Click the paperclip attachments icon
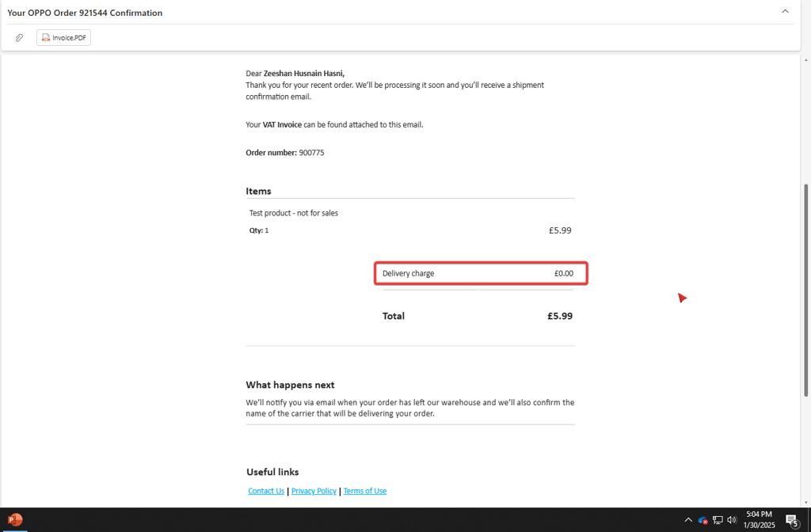 point(19,38)
